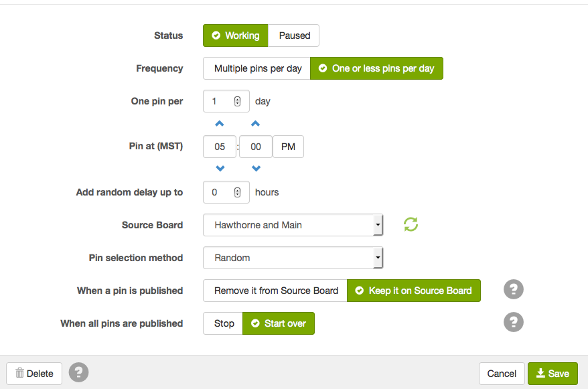The height and width of the screenshot is (389, 588).
Task: Click the minutes input field
Action: tap(256, 147)
